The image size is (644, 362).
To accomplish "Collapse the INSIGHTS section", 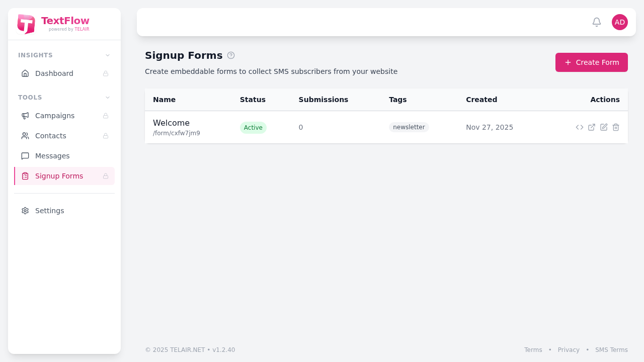I will [x=107, y=55].
